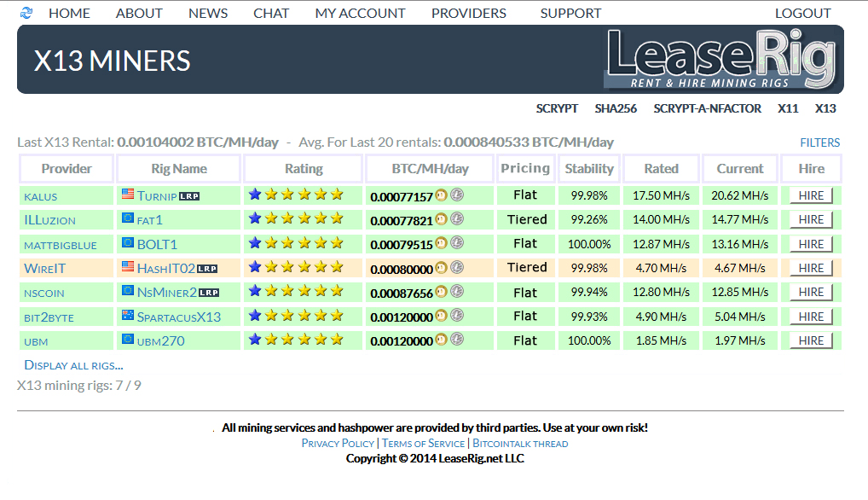Hire the FAT1 rig
868x500 pixels.
tap(811, 220)
